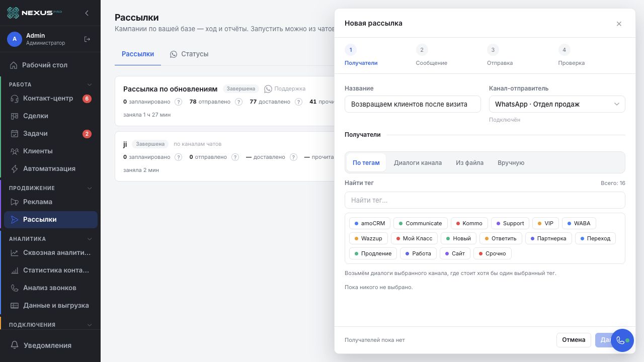Screen dimensions: 644x362
Task: Go to Сделки section
Action: 50,116
